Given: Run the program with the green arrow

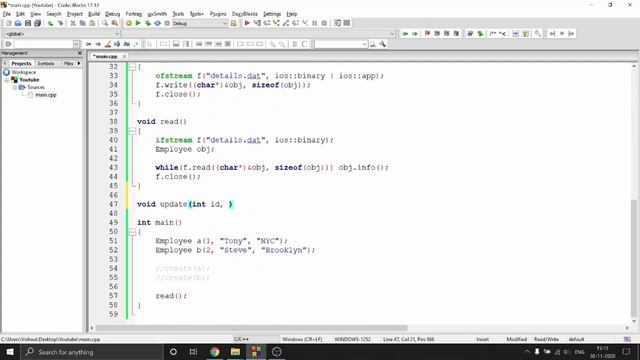Looking at the screenshot, I should pyautogui.click(x=138, y=23).
